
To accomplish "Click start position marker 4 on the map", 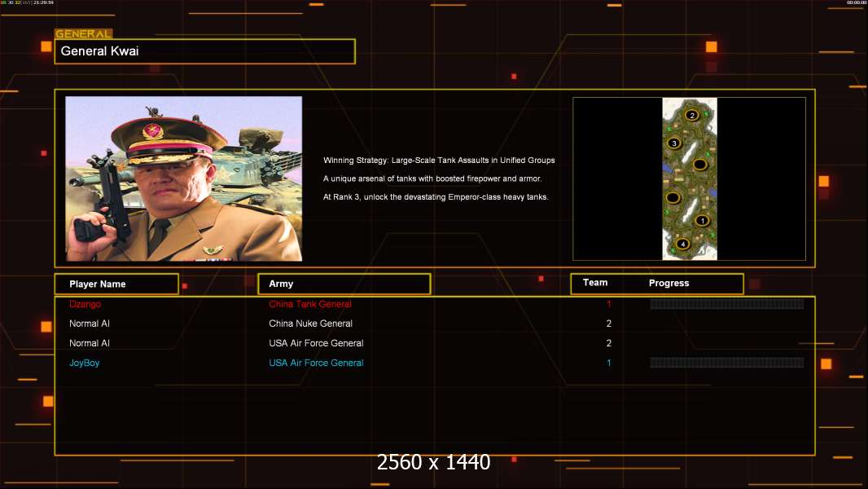I will [682, 244].
